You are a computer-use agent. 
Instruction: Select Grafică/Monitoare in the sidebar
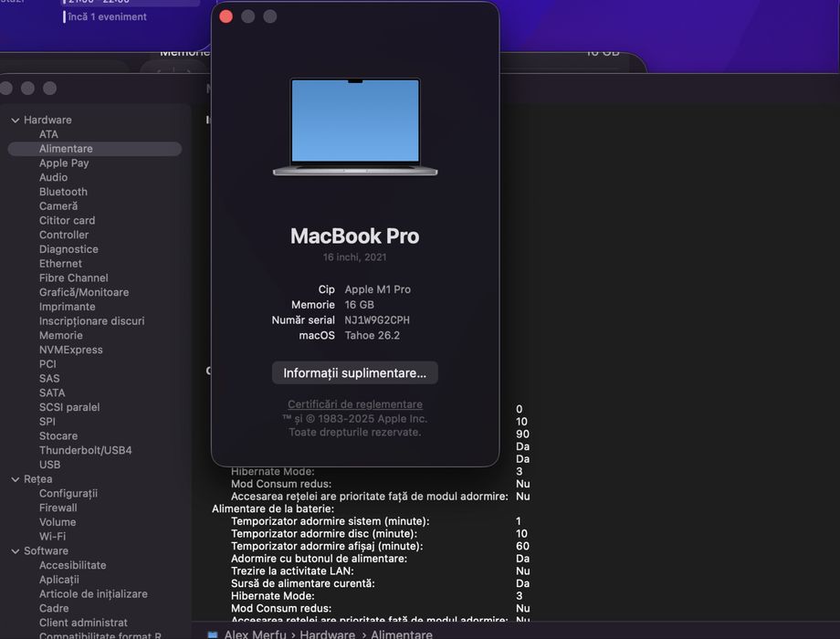tap(84, 292)
